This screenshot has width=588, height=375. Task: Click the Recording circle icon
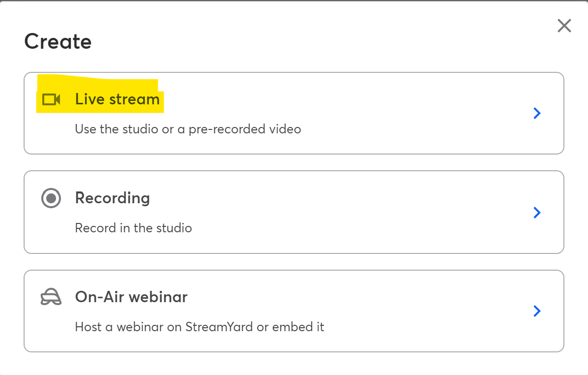click(x=51, y=198)
